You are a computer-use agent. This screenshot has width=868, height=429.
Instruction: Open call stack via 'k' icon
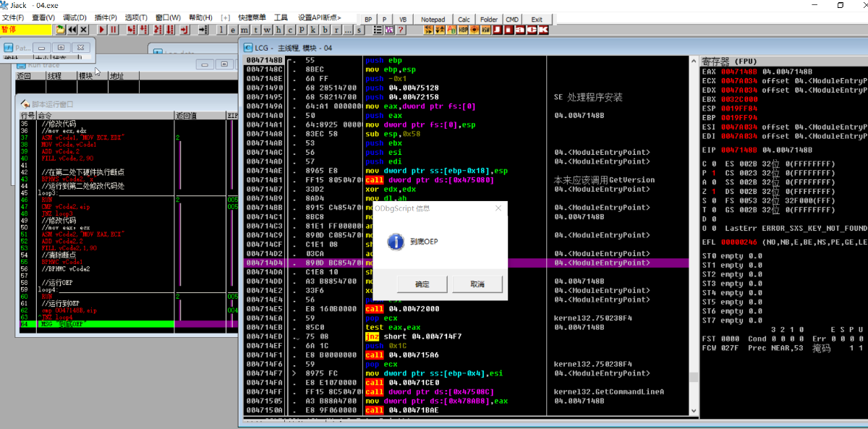pyautogui.click(x=313, y=30)
